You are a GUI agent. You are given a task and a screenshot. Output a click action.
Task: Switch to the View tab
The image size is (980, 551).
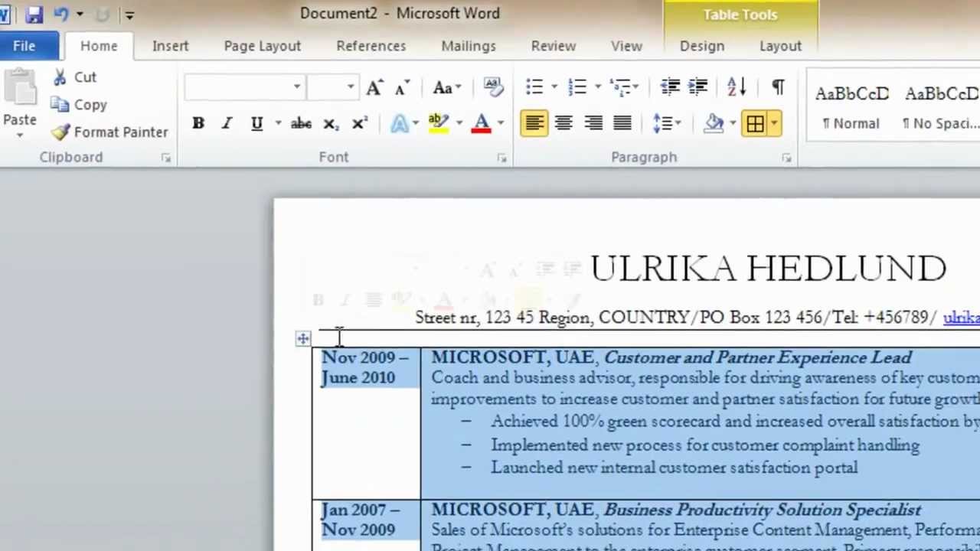(x=626, y=46)
